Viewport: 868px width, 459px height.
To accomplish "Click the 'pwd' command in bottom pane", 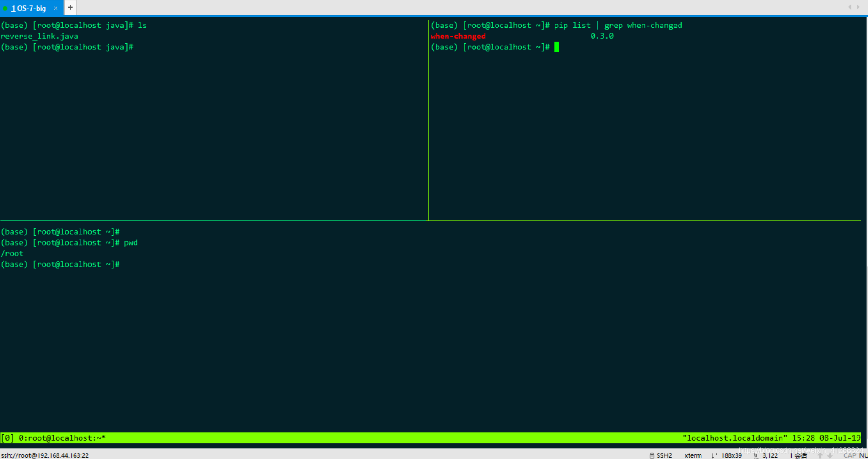I will (x=131, y=243).
